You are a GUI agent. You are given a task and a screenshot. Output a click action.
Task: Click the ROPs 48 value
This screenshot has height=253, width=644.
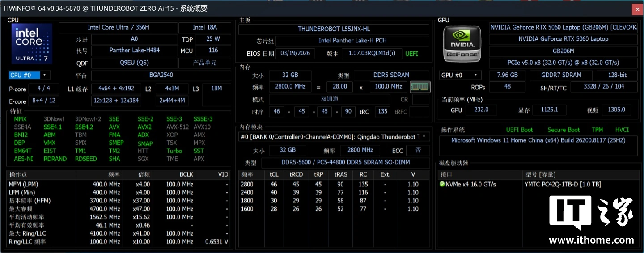point(508,86)
